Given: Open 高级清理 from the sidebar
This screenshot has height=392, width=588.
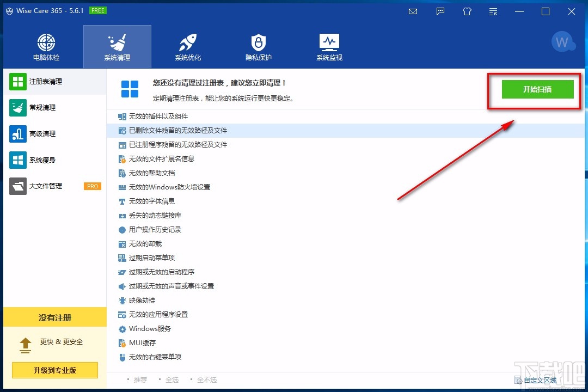Looking at the screenshot, I should [55, 134].
